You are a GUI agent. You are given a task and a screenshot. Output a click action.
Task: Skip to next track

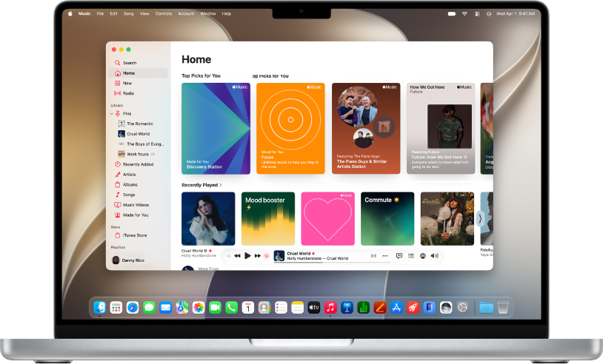pos(257,256)
